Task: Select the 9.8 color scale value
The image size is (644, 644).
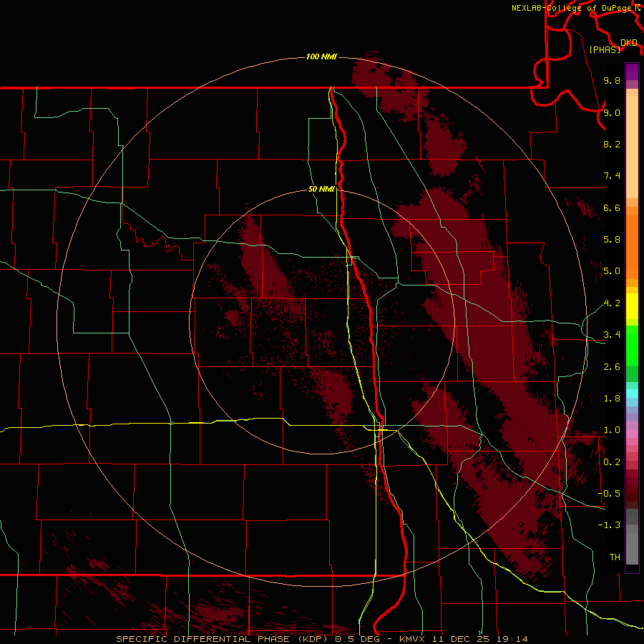Action: (612, 80)
